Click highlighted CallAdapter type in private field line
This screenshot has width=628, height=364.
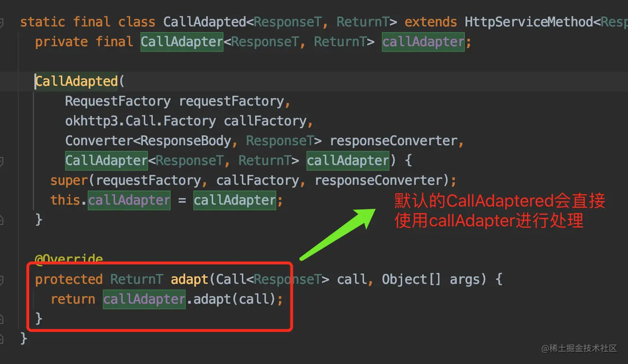click(182, 42)
